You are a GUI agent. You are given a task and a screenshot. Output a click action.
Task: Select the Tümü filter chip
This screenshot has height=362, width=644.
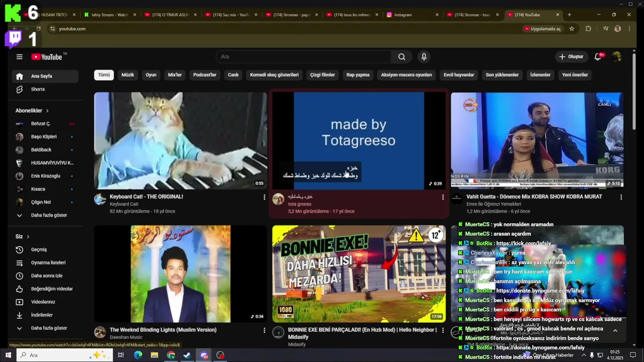(x=104, y=75)
